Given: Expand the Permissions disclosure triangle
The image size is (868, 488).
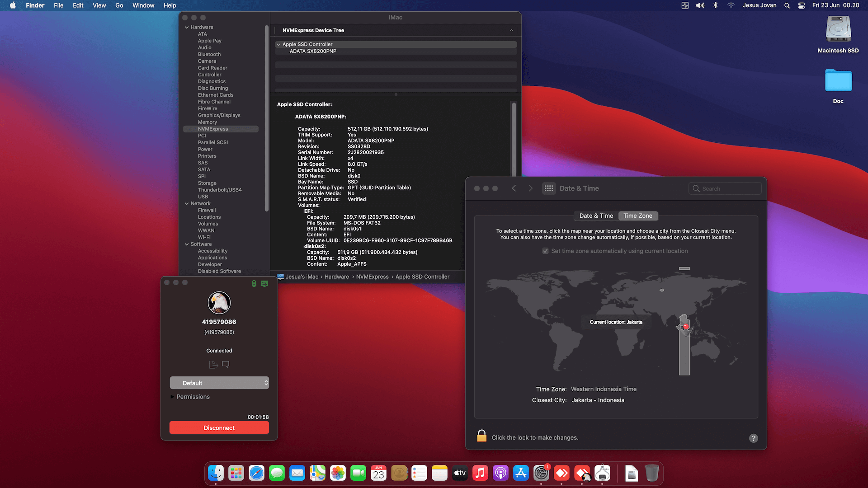Looking at the screenshot, I should 172,397.
